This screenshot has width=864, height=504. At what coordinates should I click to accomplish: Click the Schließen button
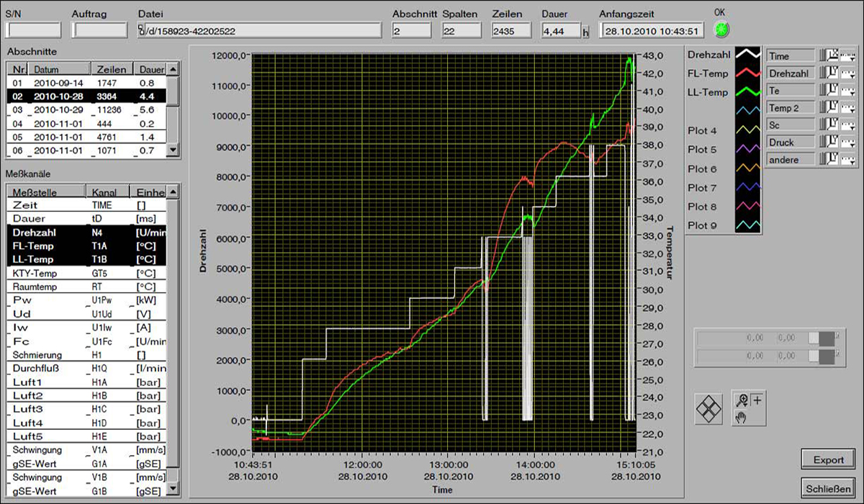(x=828, y=488)
